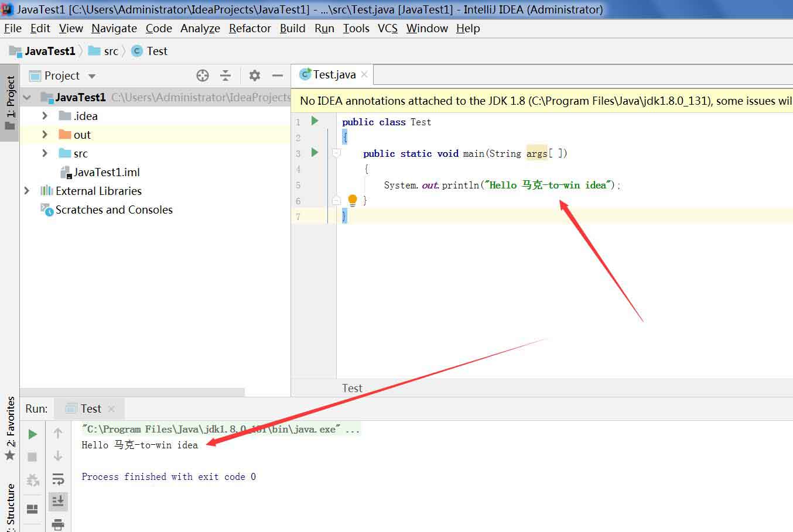The height and width of the screenshot is (532, 793).
Task: Select Scratches and Consoles
Action: click(x=155, y=210)
